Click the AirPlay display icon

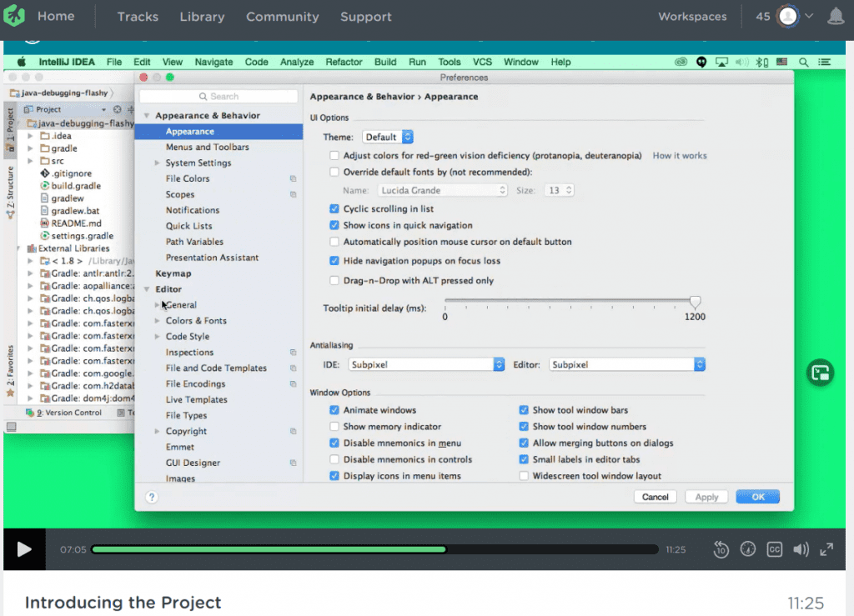tap(721, 62)
